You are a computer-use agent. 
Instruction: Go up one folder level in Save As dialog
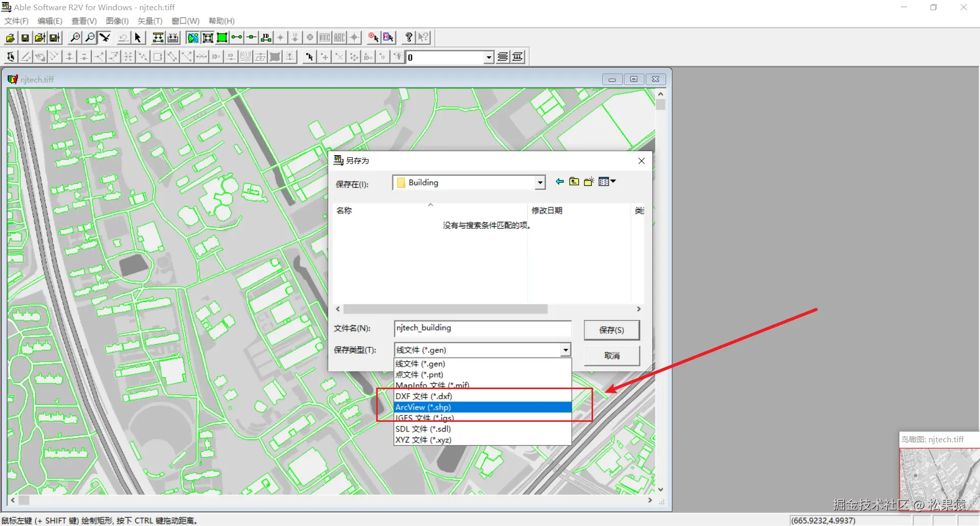[574, 182]
